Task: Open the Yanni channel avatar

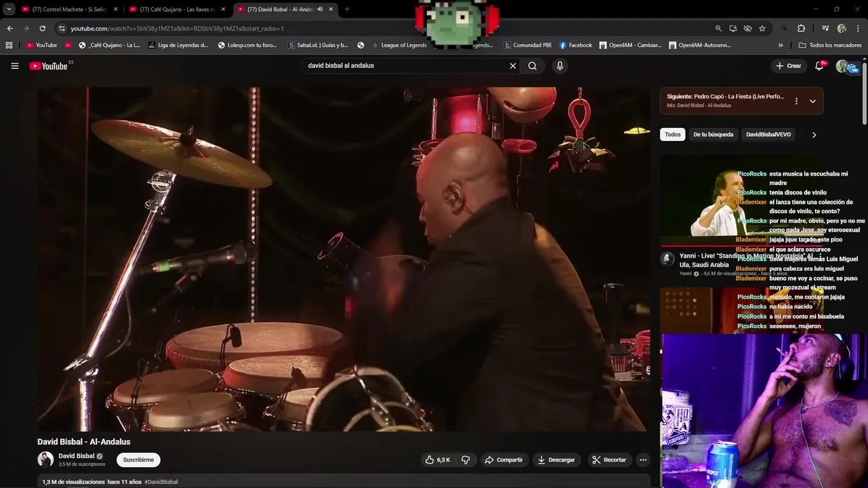Action: pyautogui.click(x=667, y=259)
